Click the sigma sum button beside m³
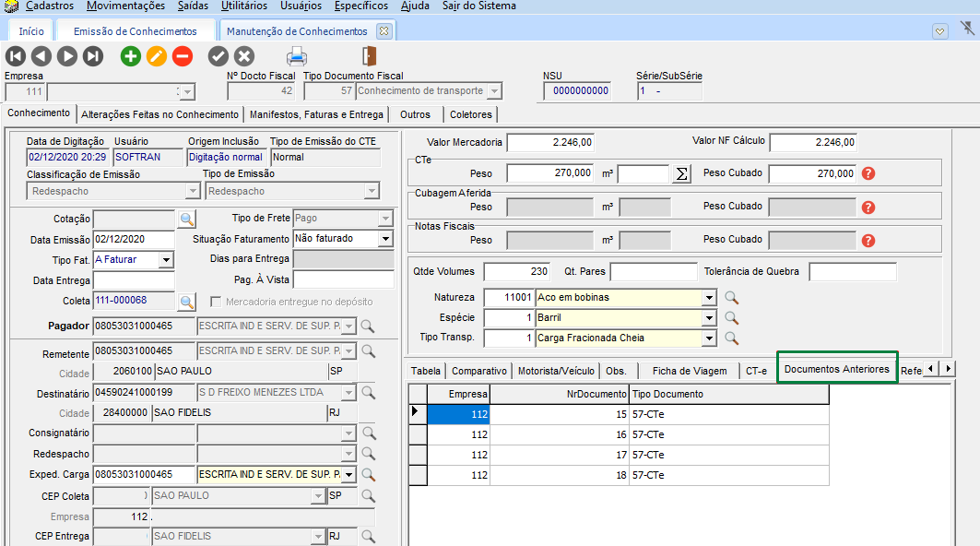The width and height of the screenshot is (980, 546). 681,173
